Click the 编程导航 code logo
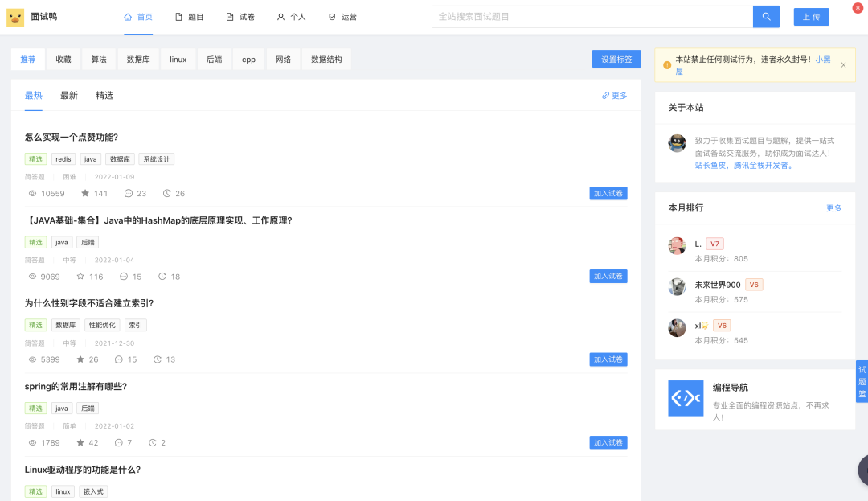The image size is (868, 501). pyautogui.click(x=686, y=398)
